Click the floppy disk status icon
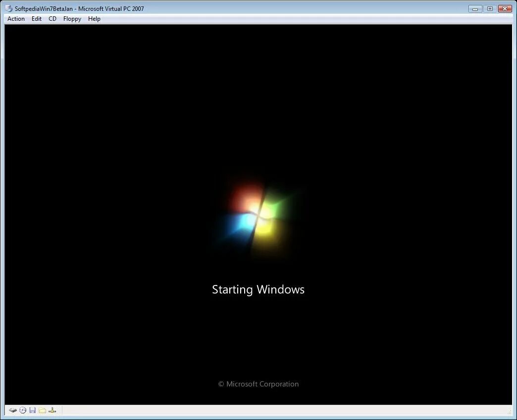 click(32, 410)
